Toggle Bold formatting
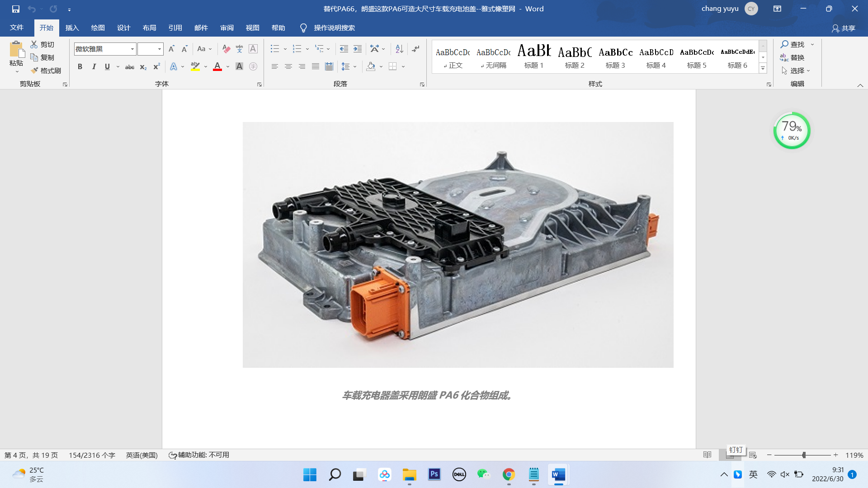Viewport: 868px width, 488px height. tap(80, 67)
